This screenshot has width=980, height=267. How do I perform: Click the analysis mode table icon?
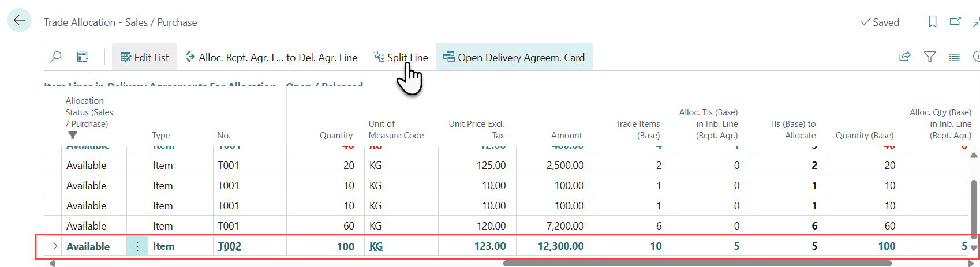click(83, 57)
